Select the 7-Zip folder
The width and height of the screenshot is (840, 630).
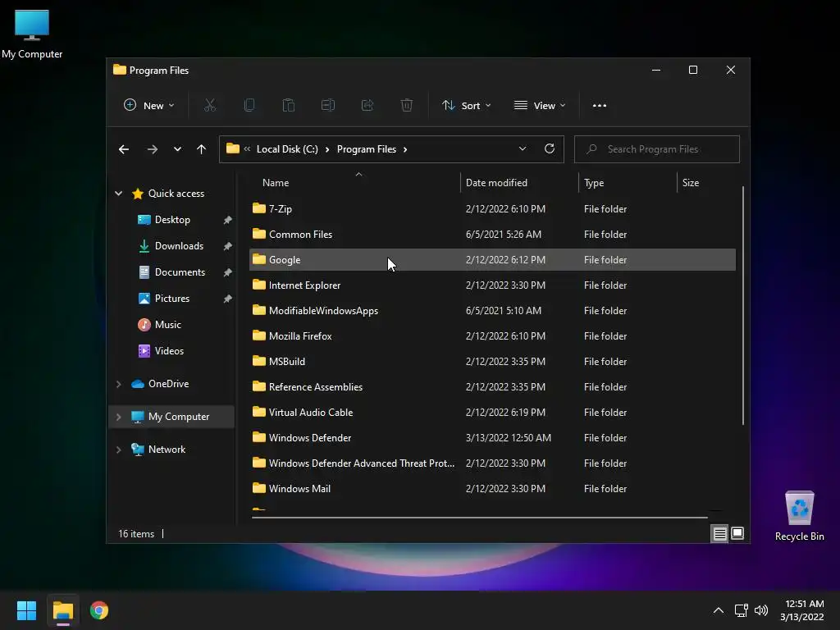(492, 209)
